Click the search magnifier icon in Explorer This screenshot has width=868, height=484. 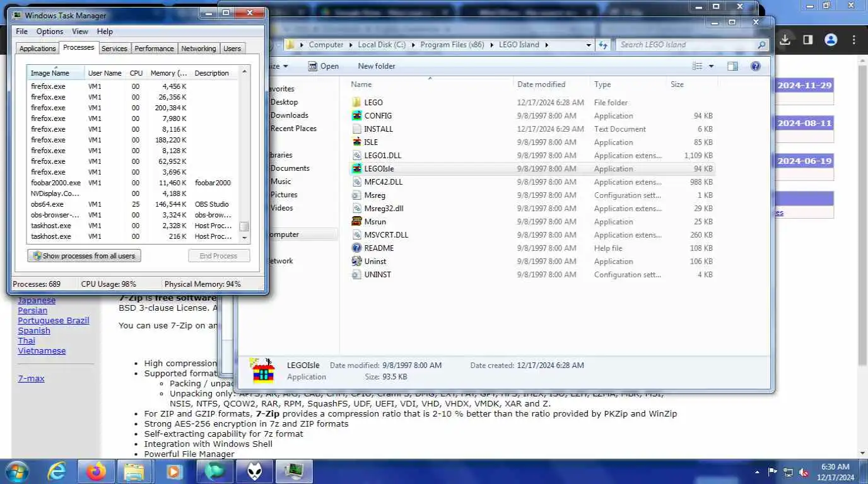coord(761,45)
